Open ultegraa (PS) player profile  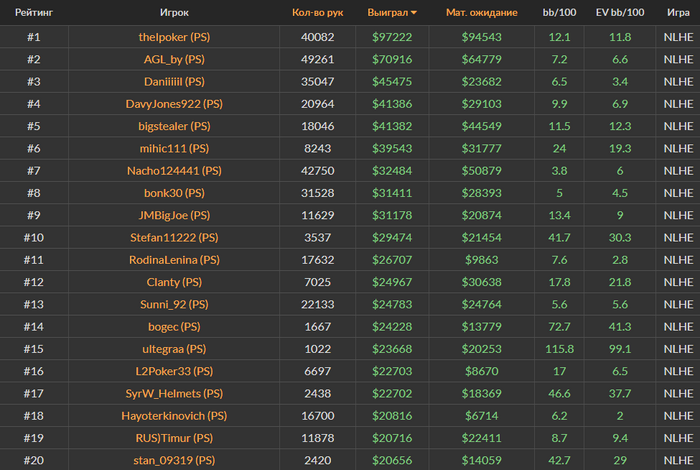[174, 349]
